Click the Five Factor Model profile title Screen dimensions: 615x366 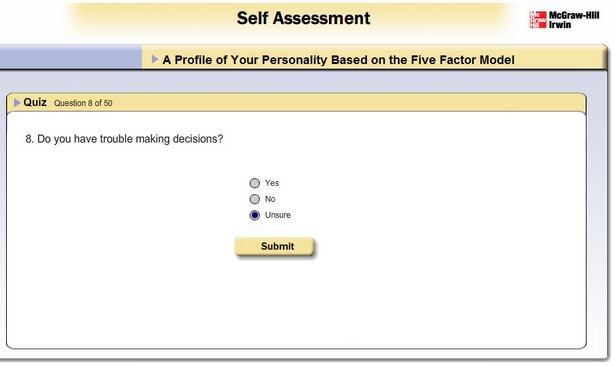[338, 60]
